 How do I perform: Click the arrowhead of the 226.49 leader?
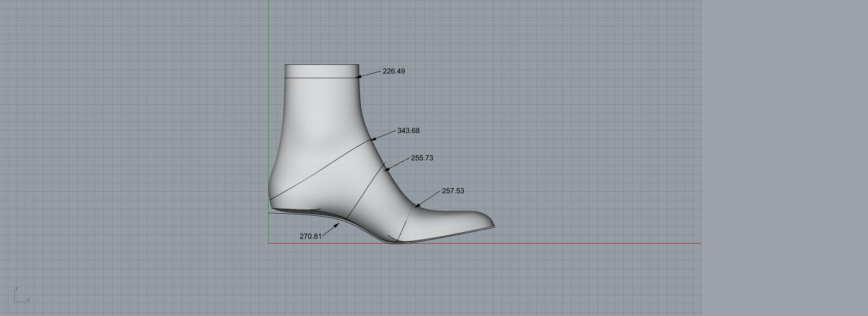358,77
